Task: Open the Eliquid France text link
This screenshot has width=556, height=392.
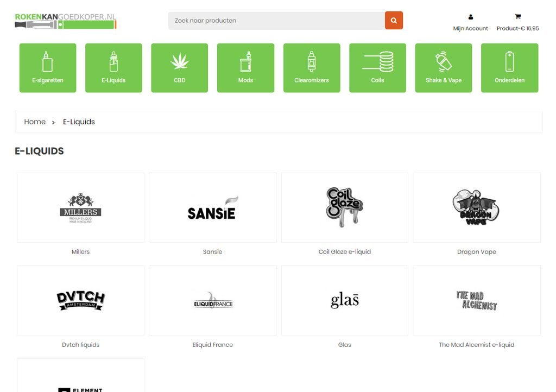Action: click(213, 345)
